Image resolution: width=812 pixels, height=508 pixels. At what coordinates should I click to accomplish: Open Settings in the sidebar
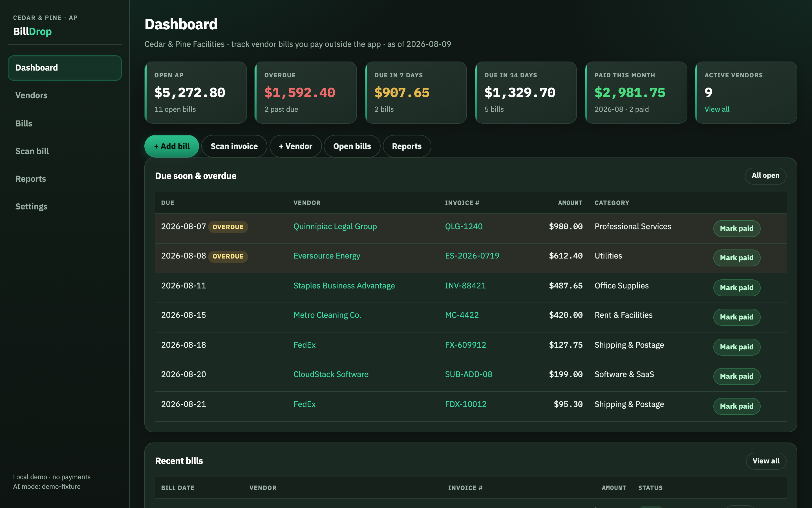pos(65,207)
